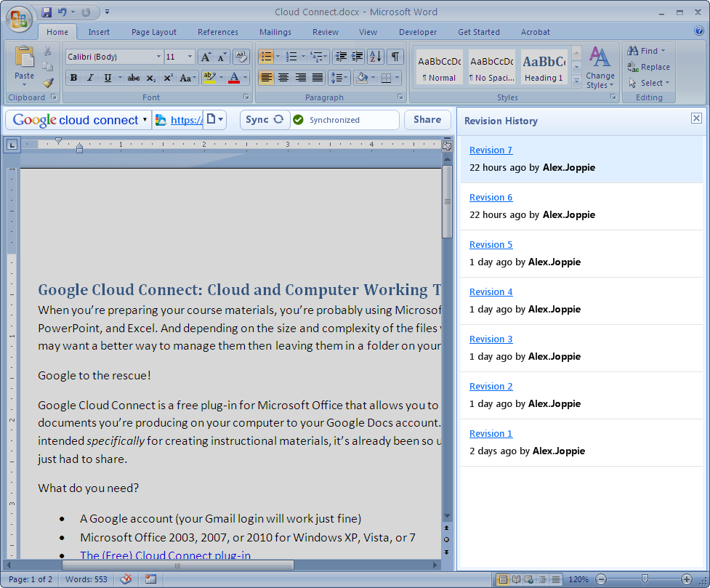Open the font name dropdown
This screenshot has width=710, height=588.
[x=158, y=57]
